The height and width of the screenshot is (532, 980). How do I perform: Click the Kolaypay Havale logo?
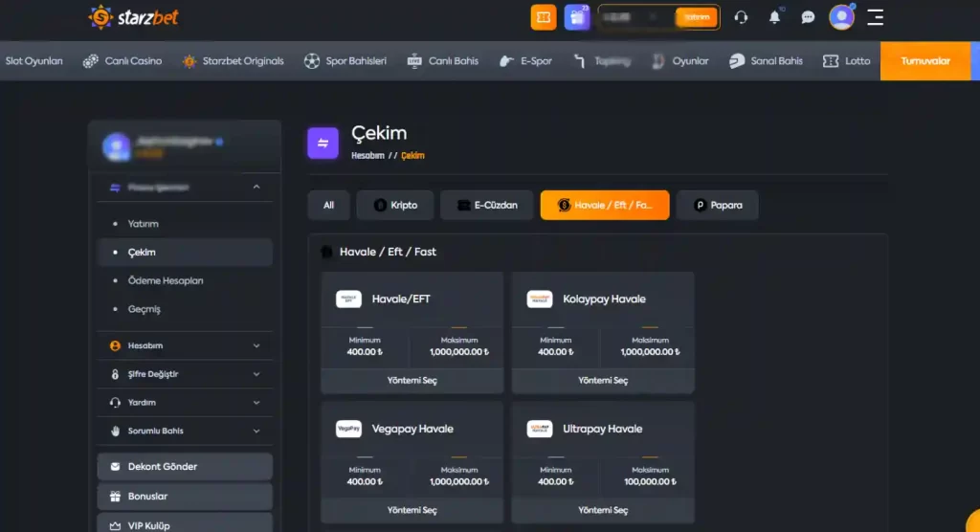(x=540, y=299)
